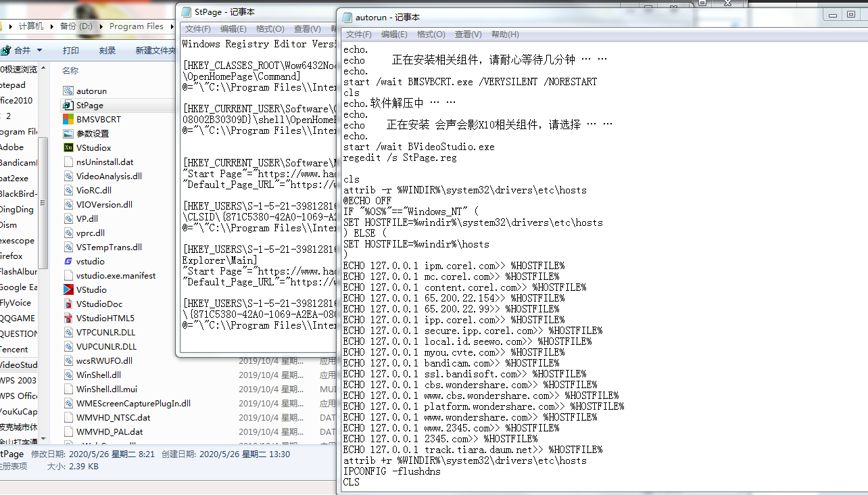Open 查看(V) menu in StPage Notepad
868x495 pixels.
(x=308, y=29)
